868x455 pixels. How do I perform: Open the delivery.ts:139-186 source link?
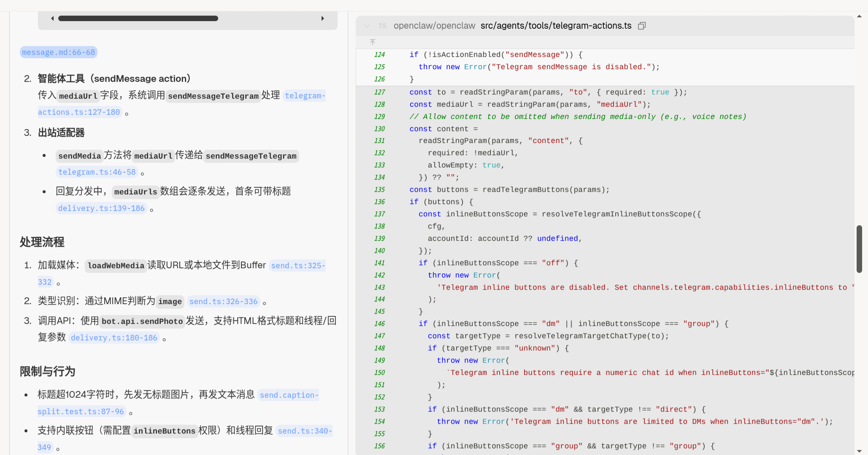(101, 208)
